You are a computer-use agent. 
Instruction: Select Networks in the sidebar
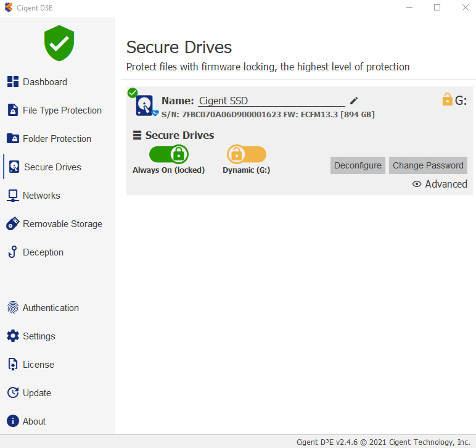coord(41,195)
